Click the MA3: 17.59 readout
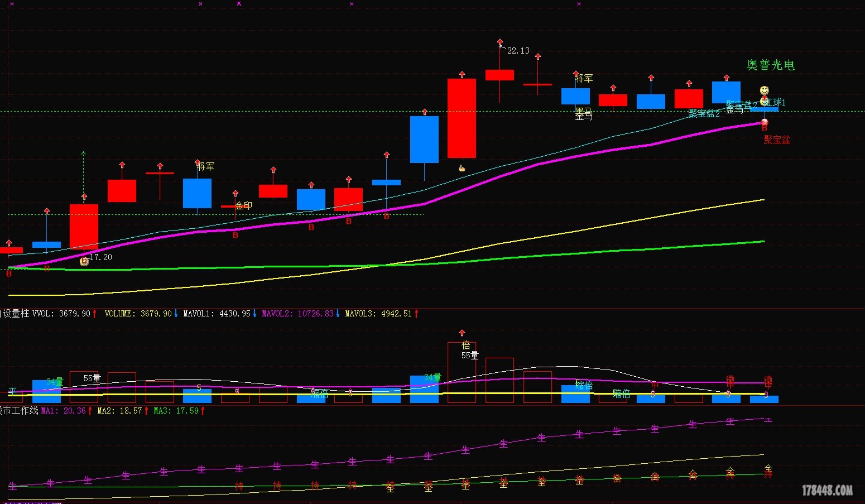The width and height of the screenshot is (865, 504). (176, 411)
